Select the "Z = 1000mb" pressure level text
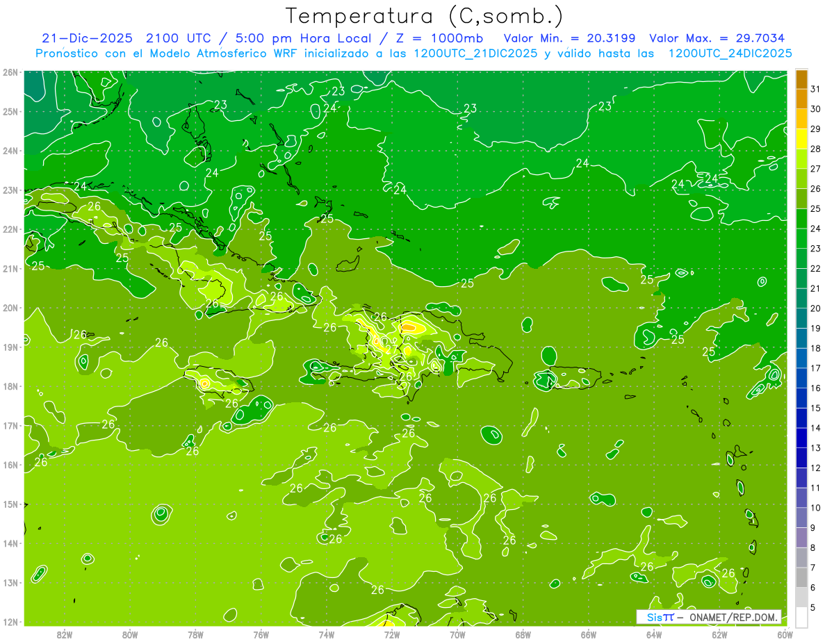834x644 pixels. click(x=438, y=38)
